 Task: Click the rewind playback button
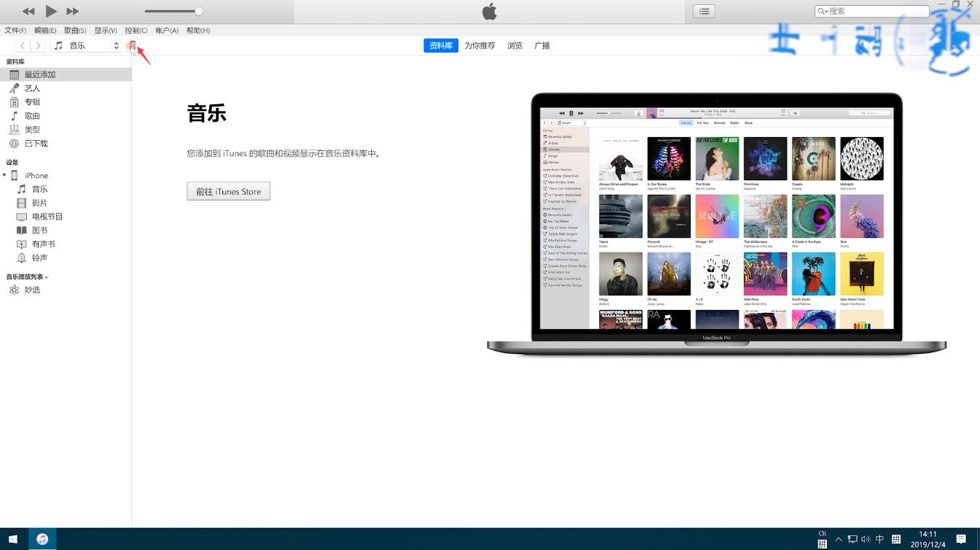tap(28, 11)
